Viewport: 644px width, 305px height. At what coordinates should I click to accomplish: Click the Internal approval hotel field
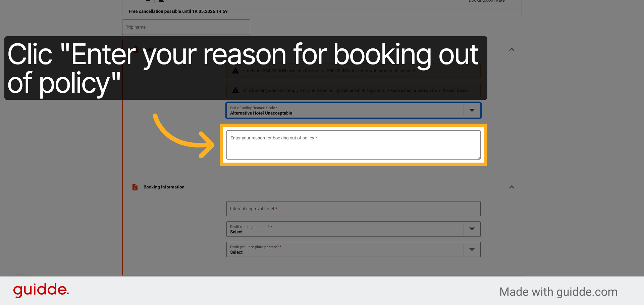click(x=354, y=209)
